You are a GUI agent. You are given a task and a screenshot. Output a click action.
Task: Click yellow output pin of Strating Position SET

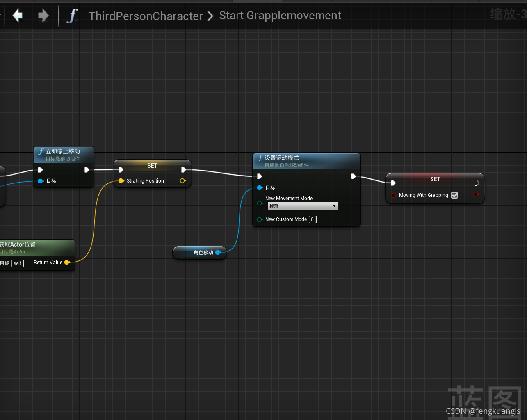(183, 181)
